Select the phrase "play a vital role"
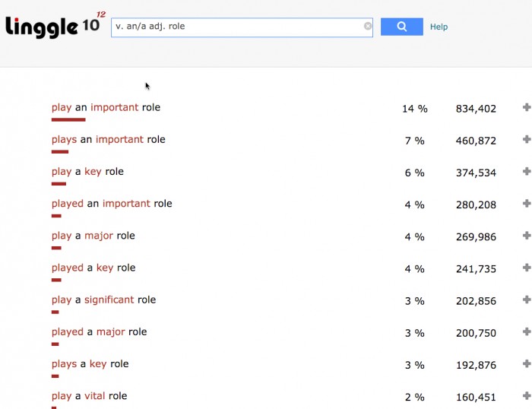Screen dimensions: 532x409 [89, 396]
